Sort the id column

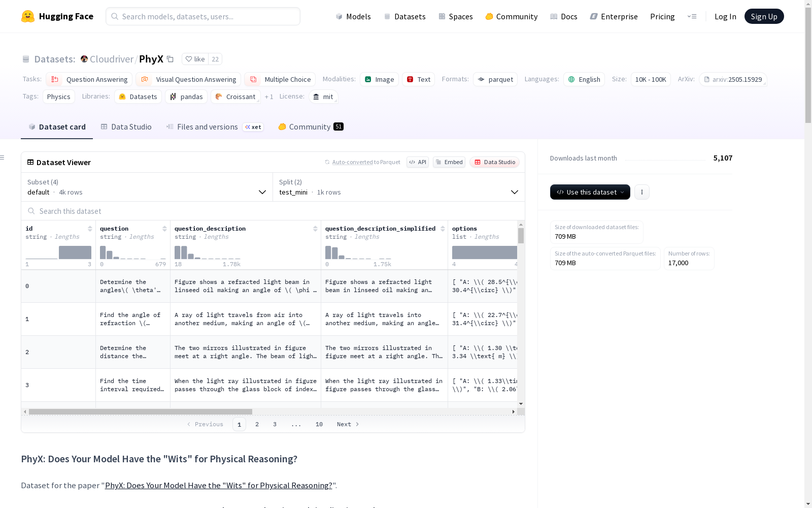click(x=90, y=229)
